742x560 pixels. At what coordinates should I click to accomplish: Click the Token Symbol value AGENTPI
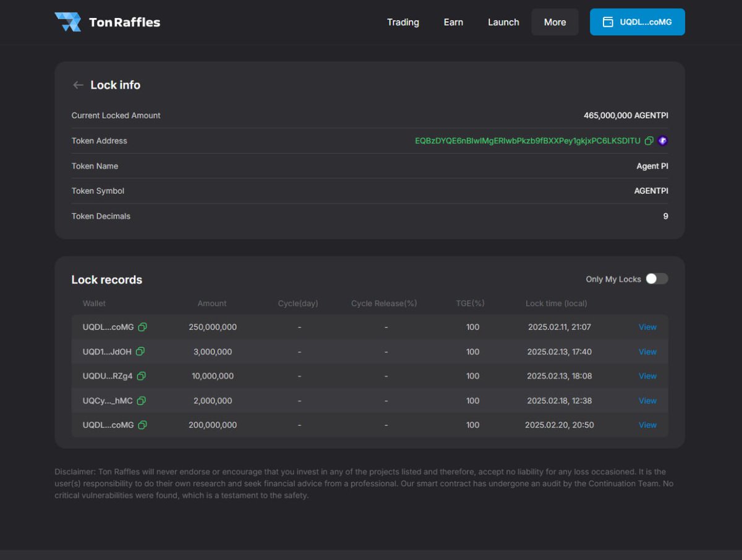coord(651,191)
